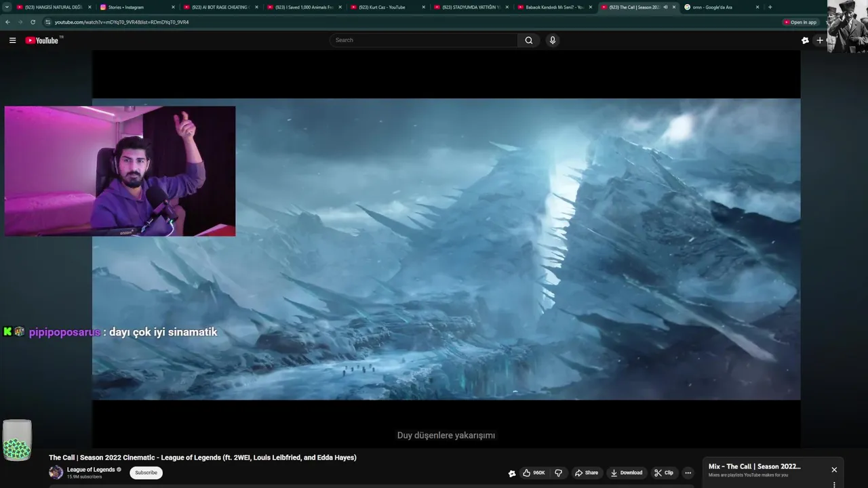The height and width of the screenshot is (488, 868).
Task: Go forward in browser
Action: click(x=20, y=22)
